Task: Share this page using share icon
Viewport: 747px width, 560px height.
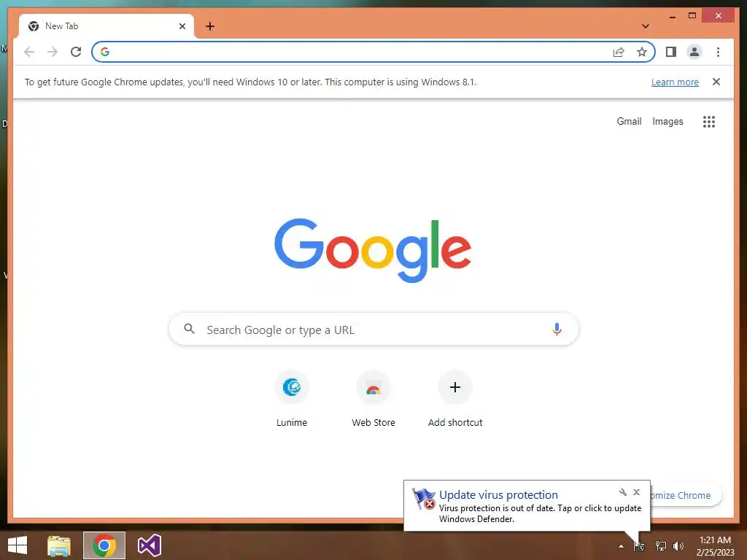Action: click(x=619, y=52)
